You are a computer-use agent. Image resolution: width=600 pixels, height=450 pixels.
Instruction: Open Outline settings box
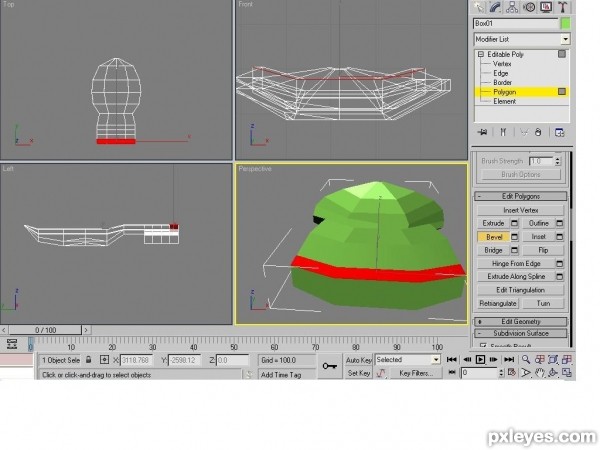coord(559,223)
